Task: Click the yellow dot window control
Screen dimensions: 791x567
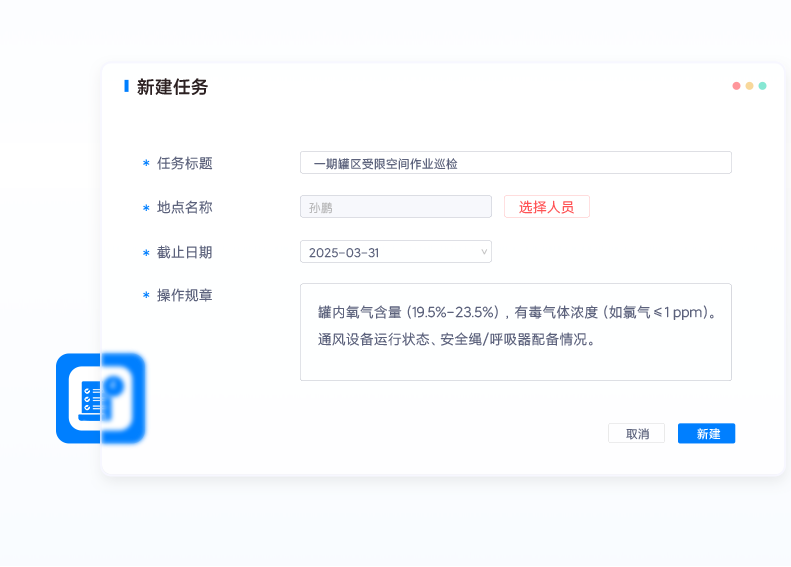Action: point(749,86)
